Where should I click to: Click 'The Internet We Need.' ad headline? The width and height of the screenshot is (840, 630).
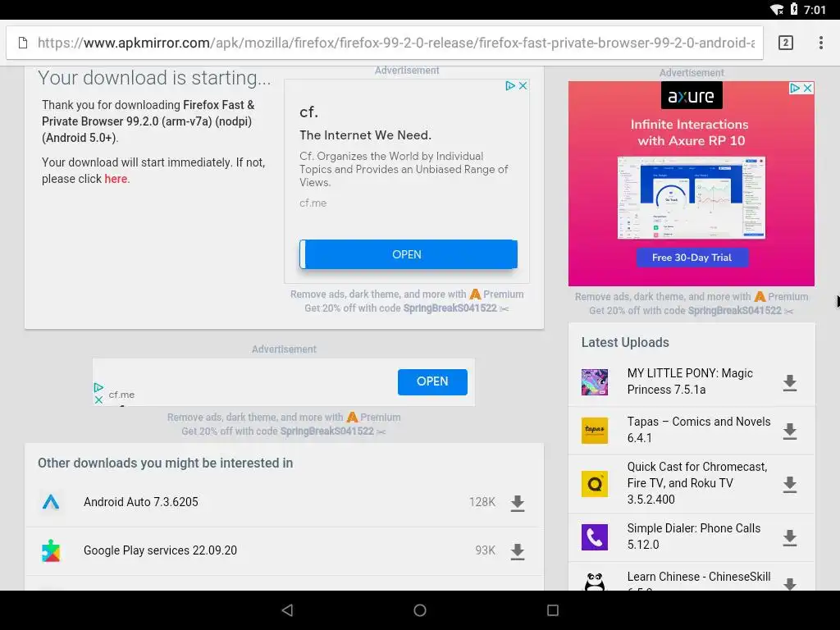click(x=365, y=135)
